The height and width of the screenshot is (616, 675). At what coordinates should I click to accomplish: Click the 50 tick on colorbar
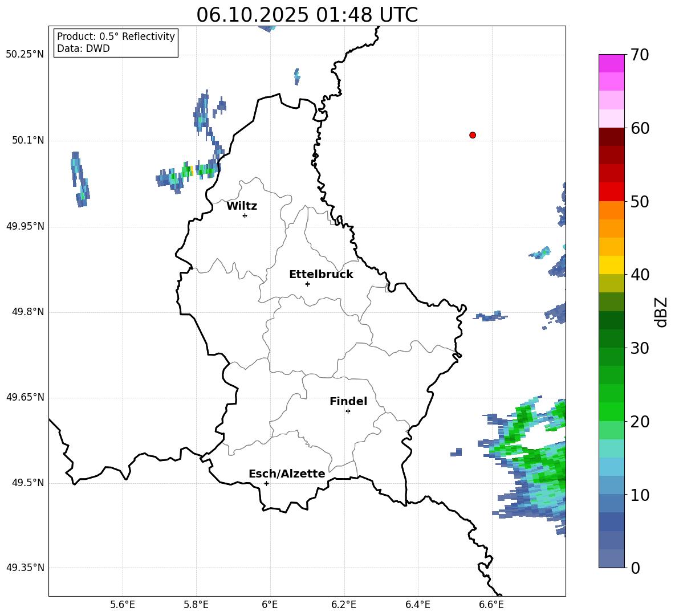(x=640, y=201)
